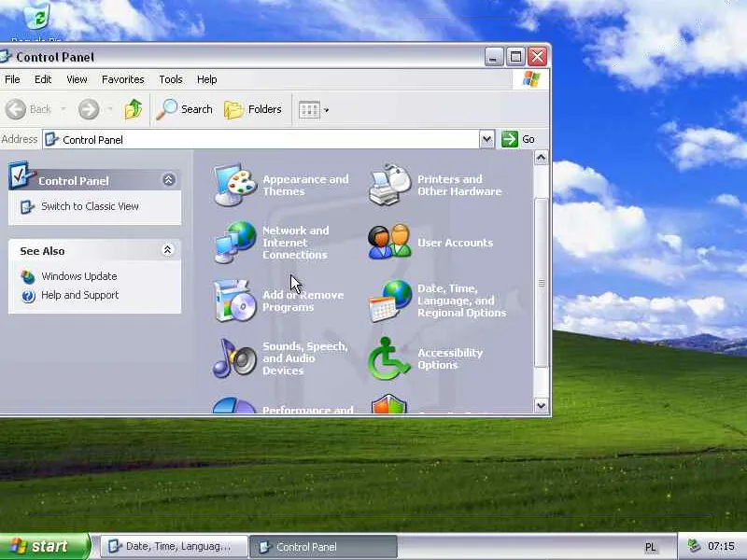This screenshot has width=747, height=560.
Task: Click the green Go arrow button
Action: (509, 139)
